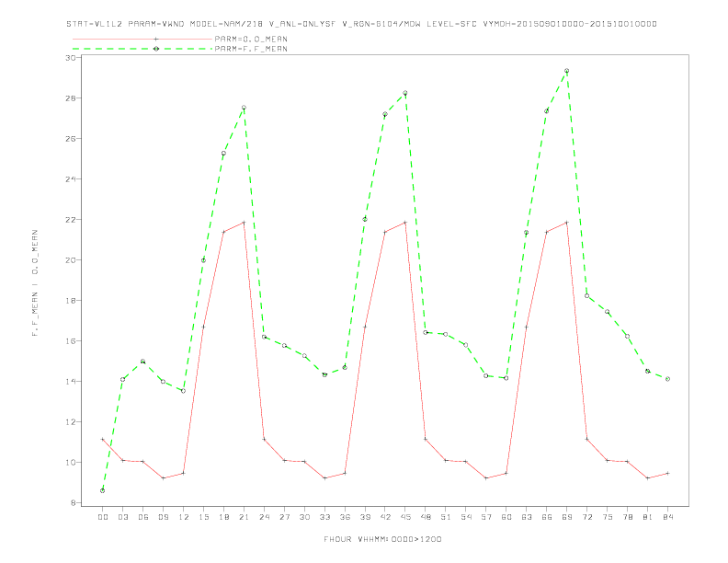Screen dimensions: 728x563
Task: Click x-axis forecast hour label 54
Action: pos(466,517)
